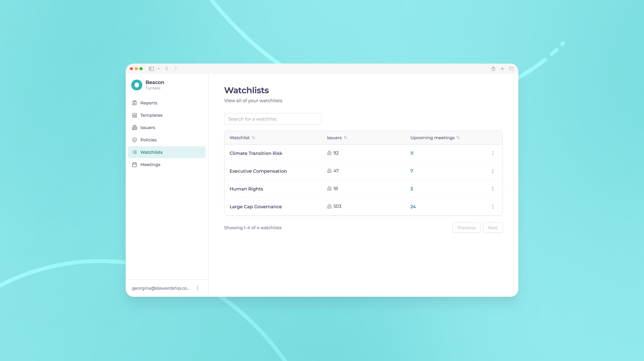Go to Reports in sidebar
The width and height of the screenshot is (644, 361).
(x=167, y=103)
